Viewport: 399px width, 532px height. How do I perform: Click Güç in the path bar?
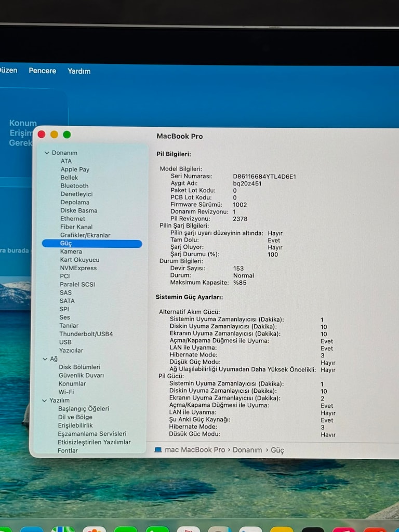coord(277,450)
